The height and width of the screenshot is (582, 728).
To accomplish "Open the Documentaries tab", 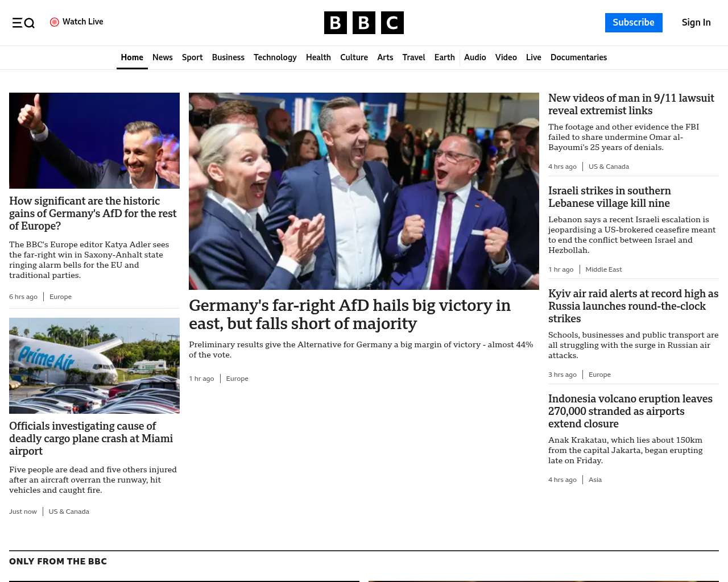I will [x=578, y=57].
